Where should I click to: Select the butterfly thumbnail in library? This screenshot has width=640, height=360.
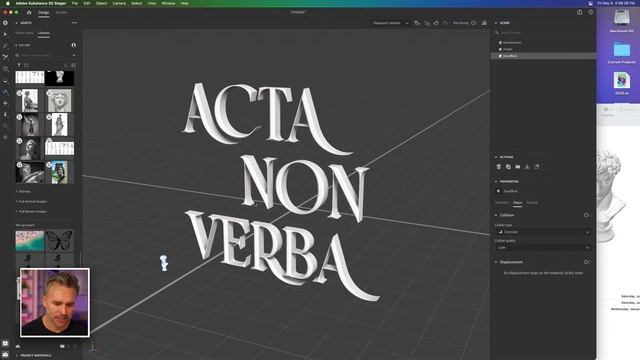pyautogui.click(x=59, y=240)
